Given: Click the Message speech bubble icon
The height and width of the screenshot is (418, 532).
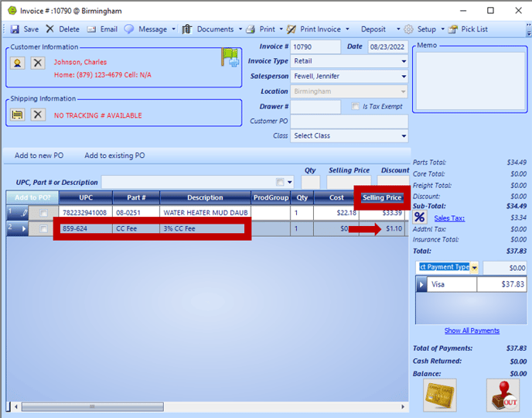Looking at the screenshot, I should (x=129, y=29).
